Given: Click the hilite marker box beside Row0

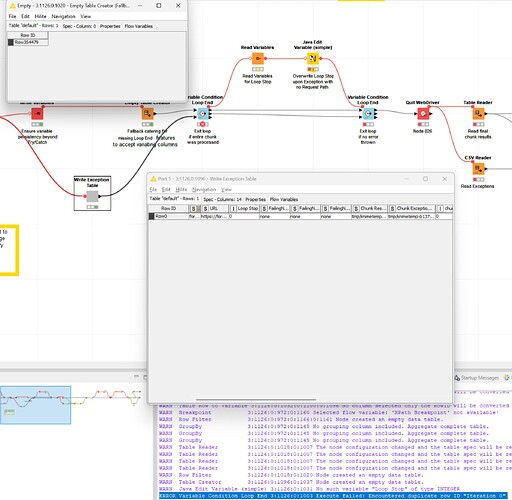Looking at the screenshot, I should click(151, 216).
